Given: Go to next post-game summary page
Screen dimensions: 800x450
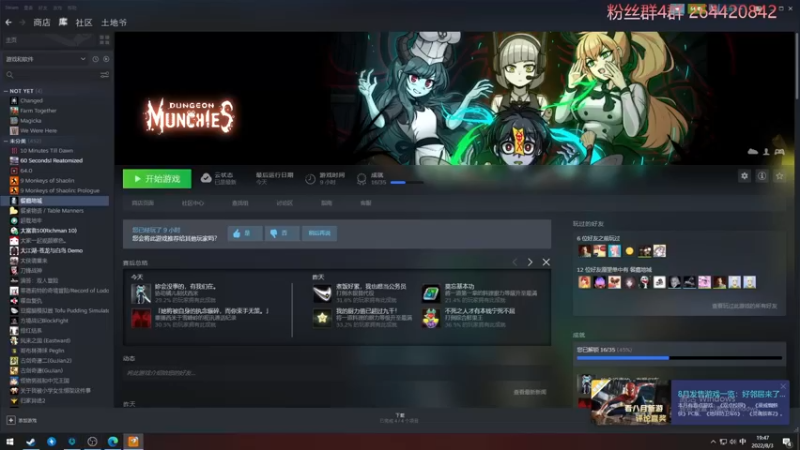Looking at the screenshot, I should [x=530, y=262].
